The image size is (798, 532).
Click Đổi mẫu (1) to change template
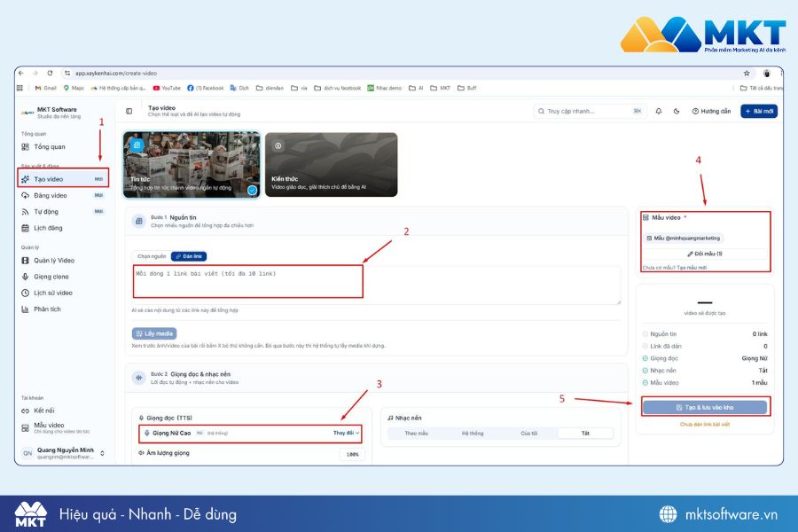pyautogui.click(x=705, y=254)
